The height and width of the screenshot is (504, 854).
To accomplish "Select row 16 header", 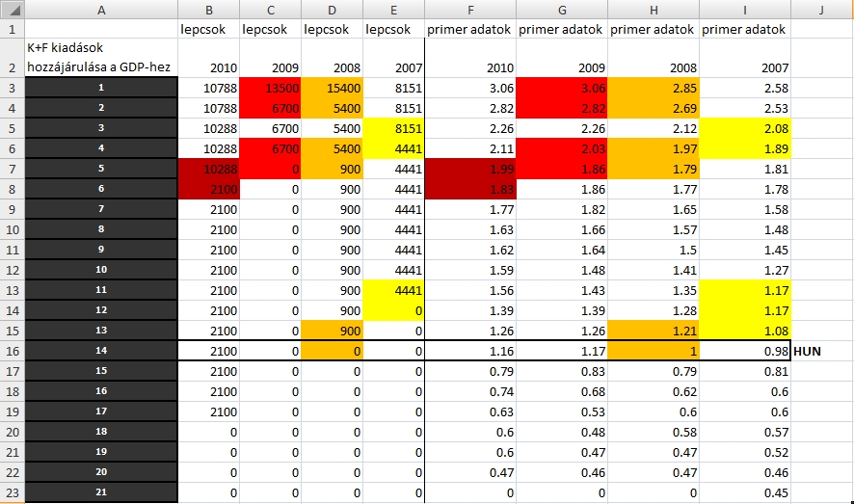I will click(x=12, y=351).
